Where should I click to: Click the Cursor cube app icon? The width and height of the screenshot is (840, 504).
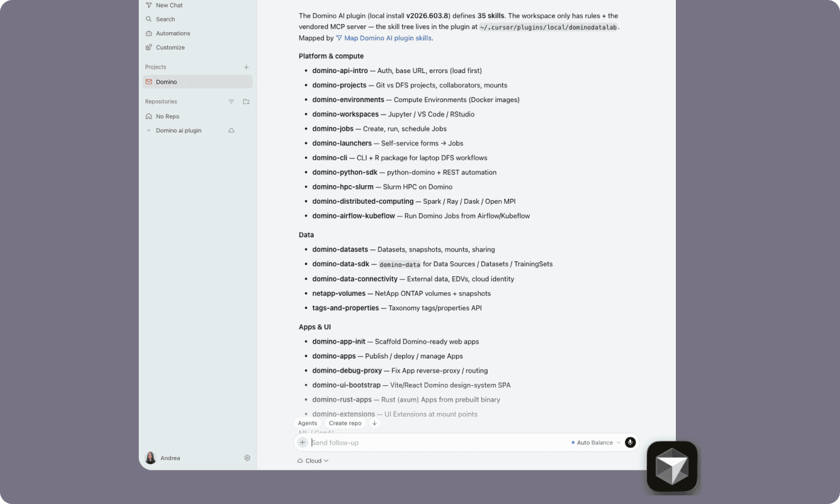point(672,467)
